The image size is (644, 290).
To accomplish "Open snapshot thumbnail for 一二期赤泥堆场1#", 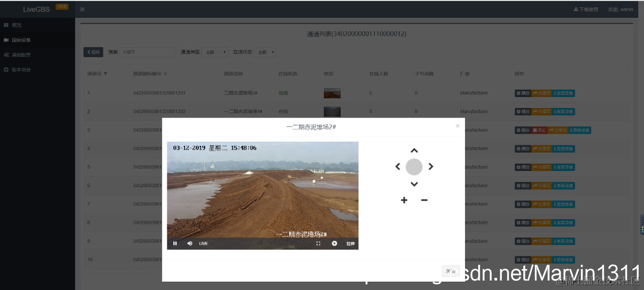I will [332, 112].
